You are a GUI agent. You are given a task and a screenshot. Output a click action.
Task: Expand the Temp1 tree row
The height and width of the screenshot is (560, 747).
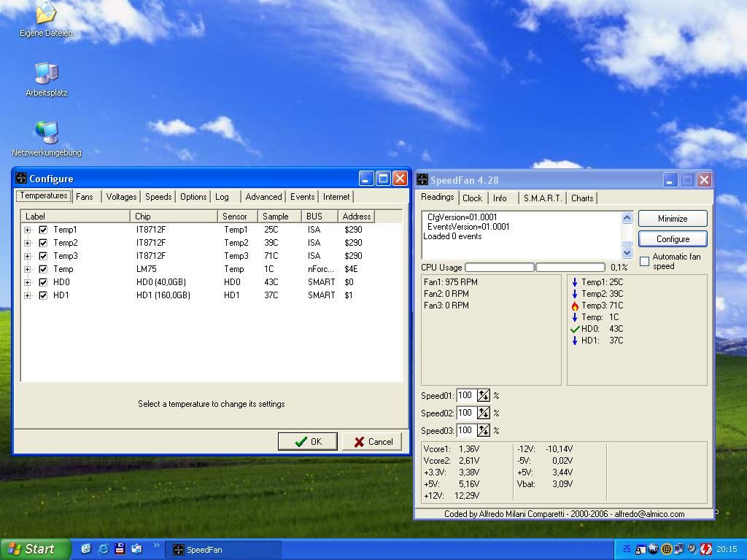[27, 230]
